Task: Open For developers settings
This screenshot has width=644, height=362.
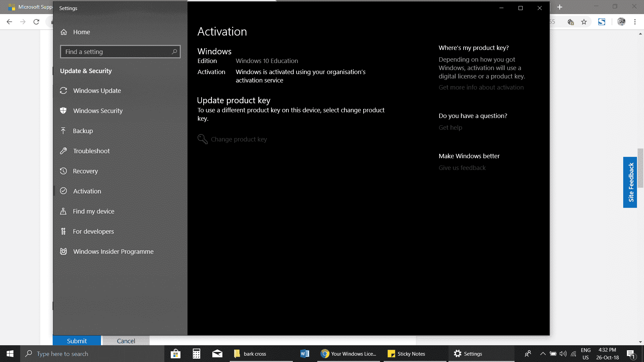Action: 120,231
